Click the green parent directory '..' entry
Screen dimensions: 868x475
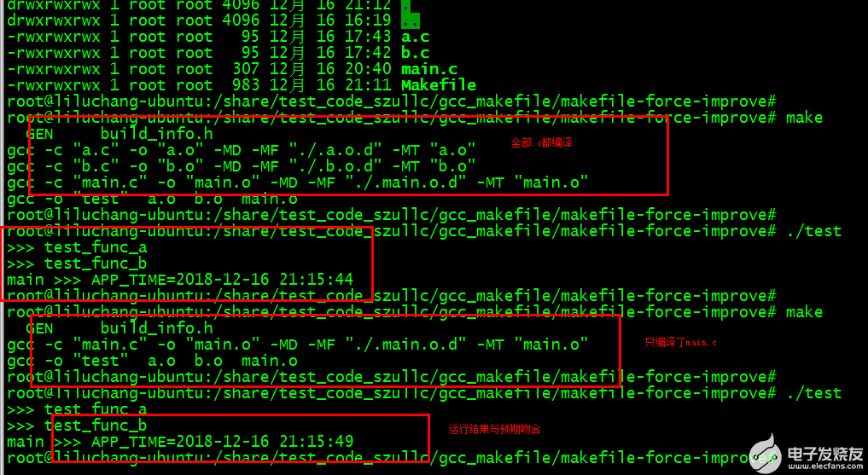point(411,20)
